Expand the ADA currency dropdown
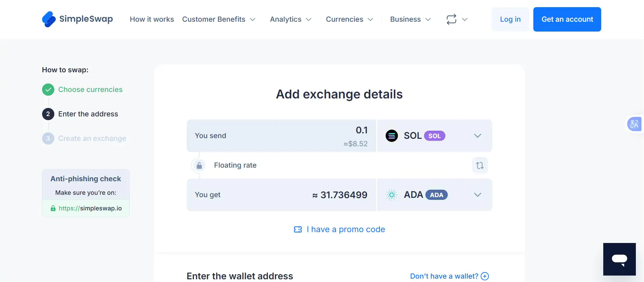 (x=477, y=195)
